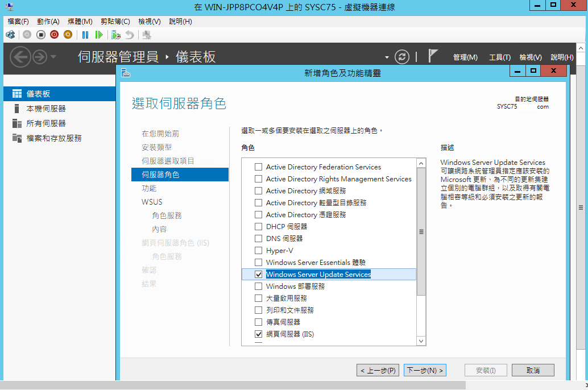The height and width of the screenshot is (390, 588).
Task: Go to 在您開始前 wizard step
Action: [160, 134]
